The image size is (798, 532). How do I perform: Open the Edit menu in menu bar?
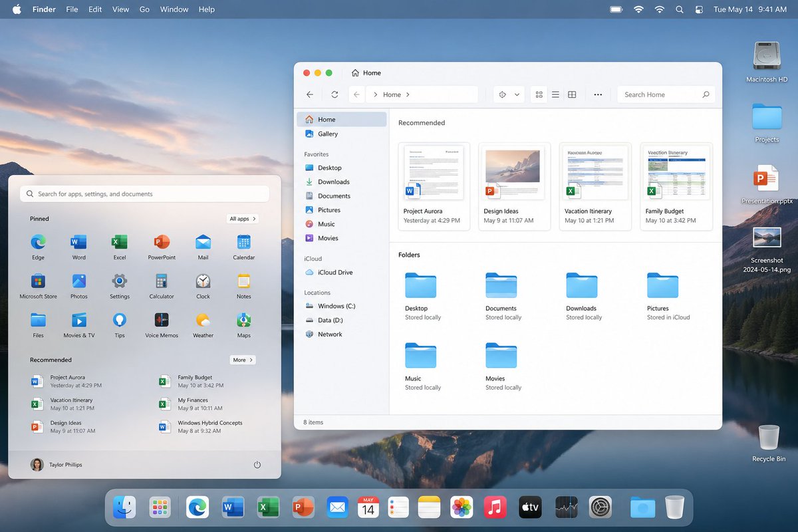[95, 9]
